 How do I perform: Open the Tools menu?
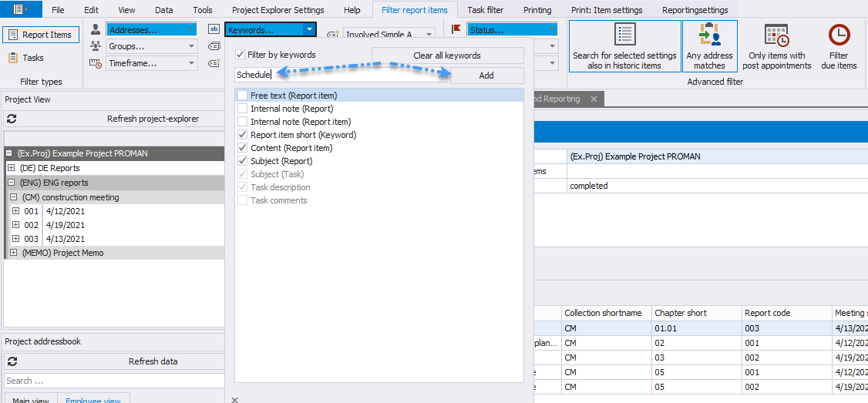[x=203, y=10]
